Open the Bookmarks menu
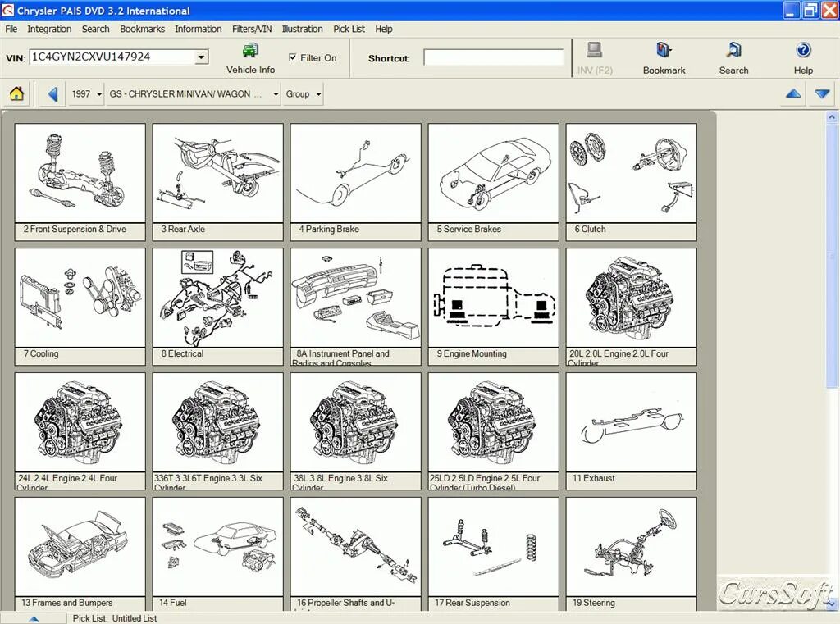The image size is (840, 624). tap(142, 29)
